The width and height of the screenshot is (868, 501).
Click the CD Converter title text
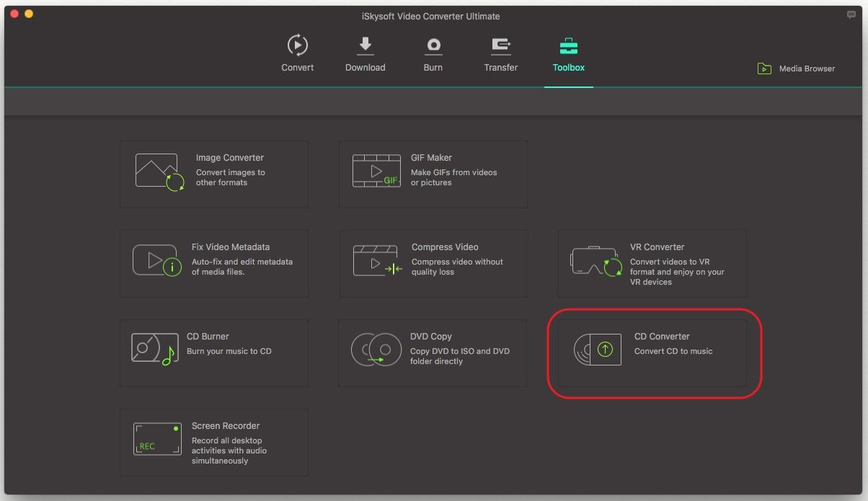point(661,337)
